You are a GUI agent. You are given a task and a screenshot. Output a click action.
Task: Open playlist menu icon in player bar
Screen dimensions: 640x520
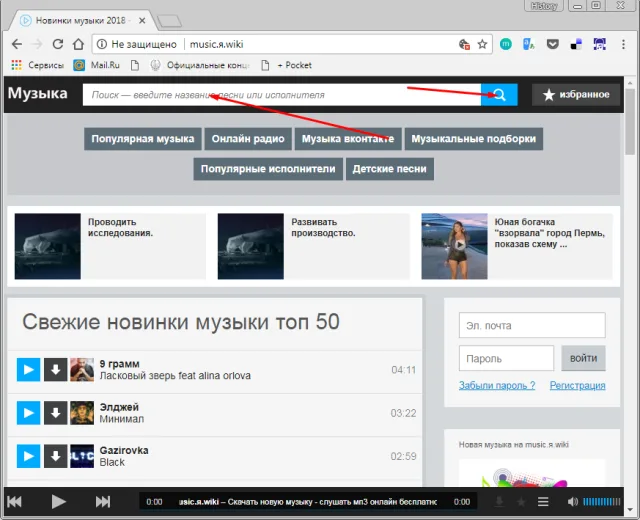tap(543, 502)
